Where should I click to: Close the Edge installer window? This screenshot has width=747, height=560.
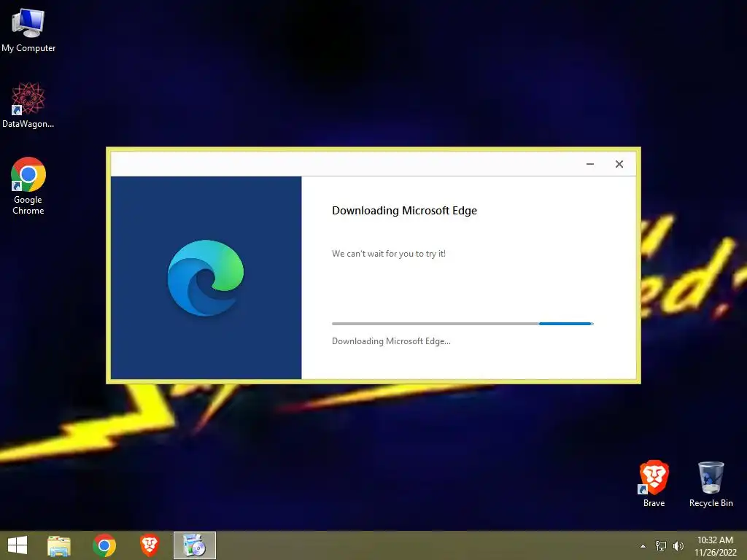[619, 164]
